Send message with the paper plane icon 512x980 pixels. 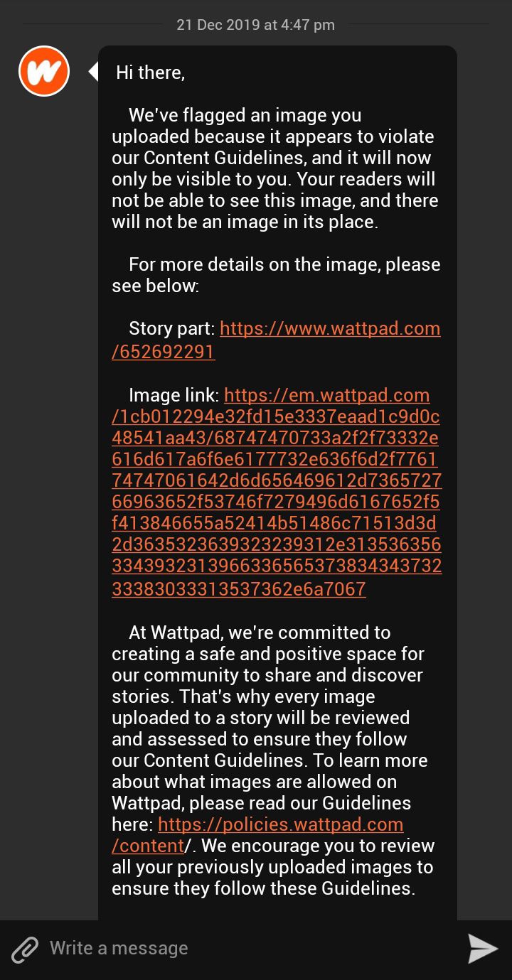pyautogui.click(x=483, y=949)
